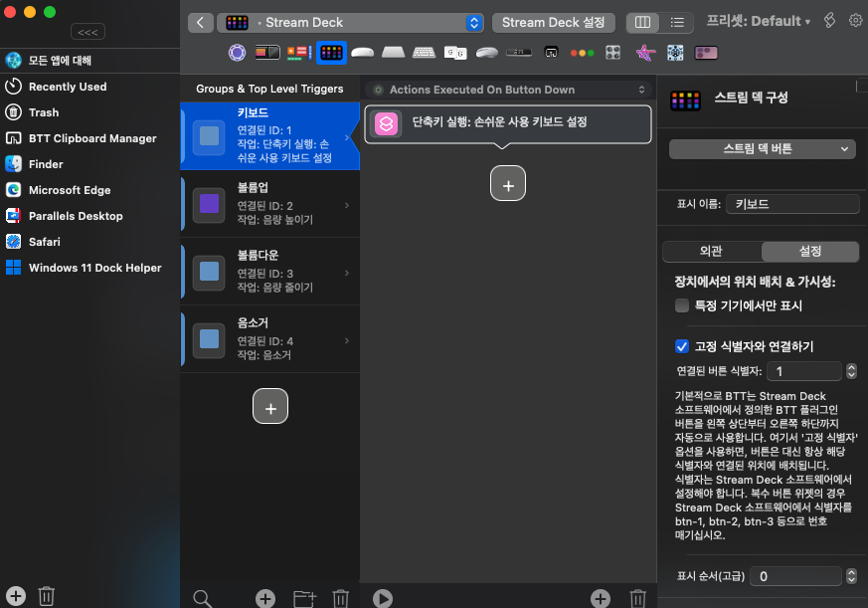The width and height of the screenshot is (868, 608).
Task: Select the 볼륨업 trigger row
Action: tap(268, 204)
